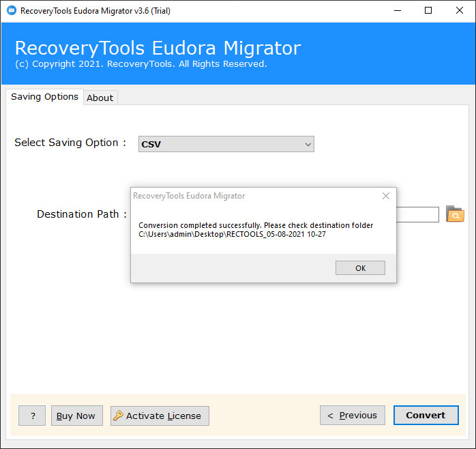Confirm the dialog with OK
Viewport: 476px width, 449px height.
click(360, 268)
